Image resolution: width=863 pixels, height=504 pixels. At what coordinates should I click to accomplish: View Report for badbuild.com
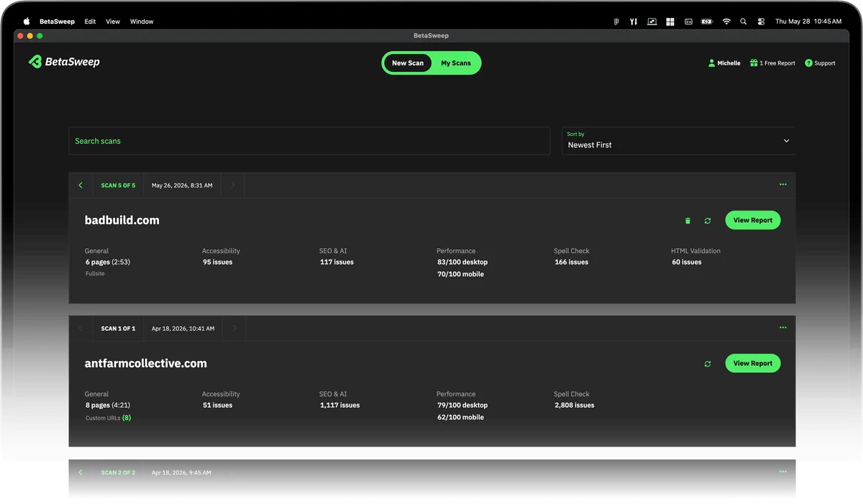(x=753, y=221)
